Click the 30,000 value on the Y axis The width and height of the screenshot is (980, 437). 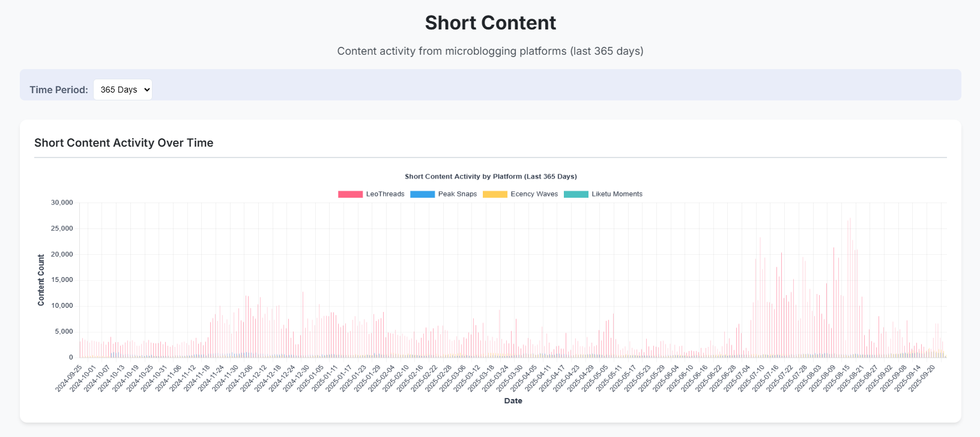point(62,203)
